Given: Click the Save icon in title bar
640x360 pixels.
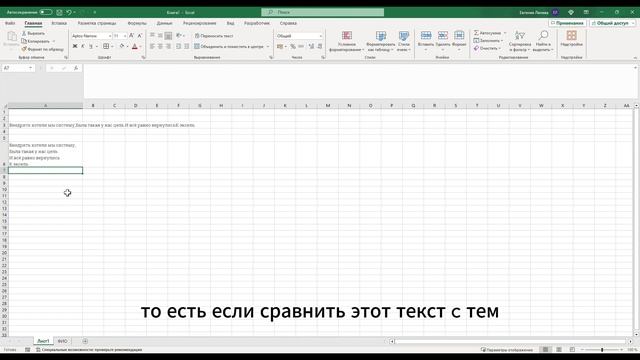Looking at the screenshot, I should tap(60, 12).
